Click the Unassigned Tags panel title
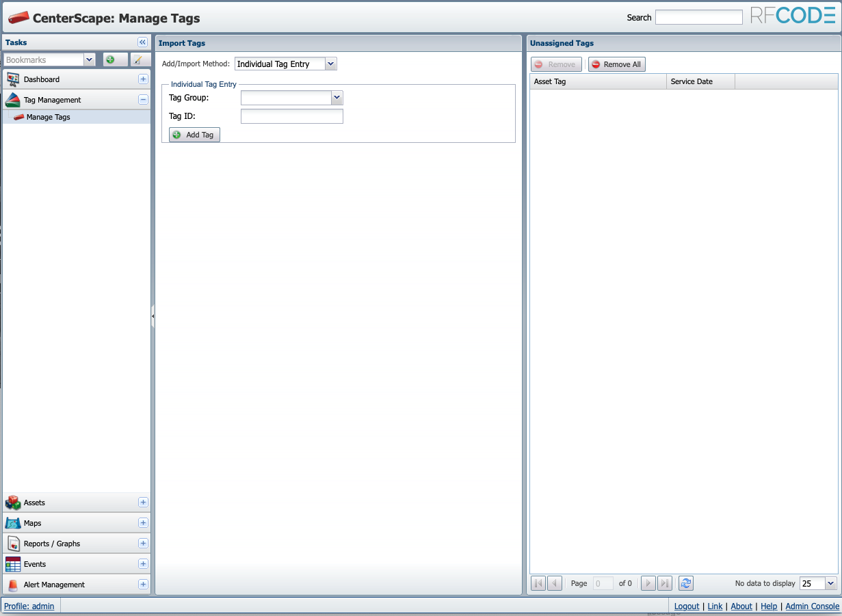 (x=562, y=43)
